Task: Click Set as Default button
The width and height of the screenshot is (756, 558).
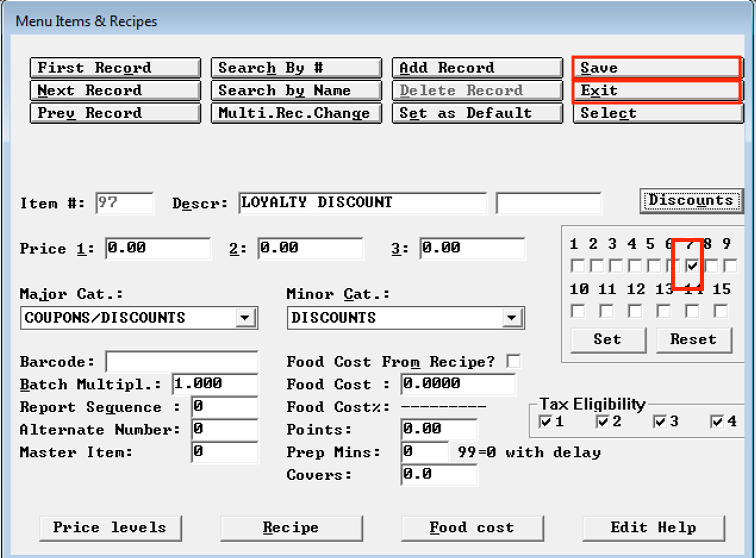Action: [x=477, y=113]
